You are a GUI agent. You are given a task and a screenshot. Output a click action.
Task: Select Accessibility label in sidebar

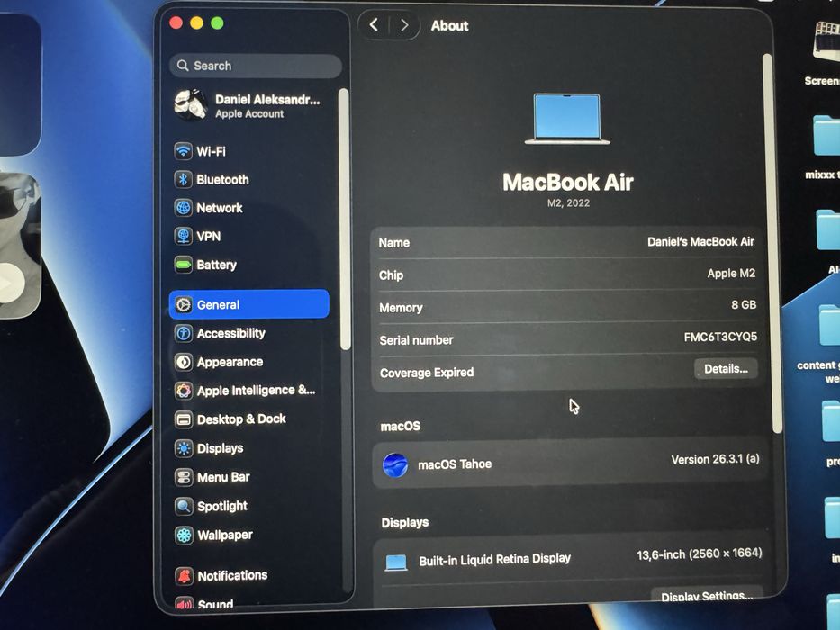[x=230, y=333]
